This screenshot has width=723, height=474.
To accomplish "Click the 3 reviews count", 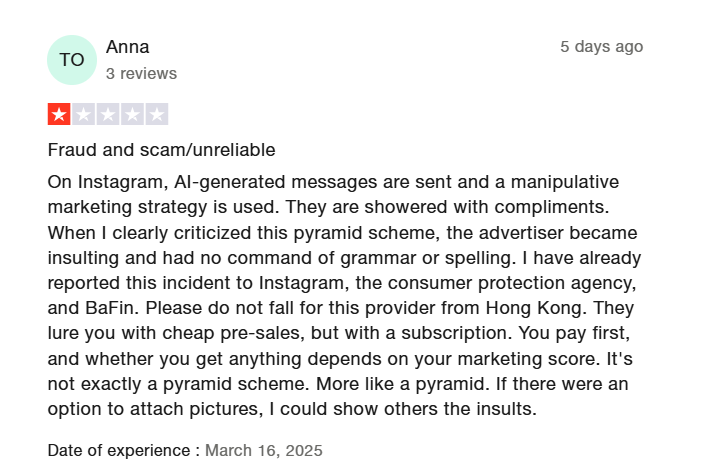I will (x=141, y=73).
